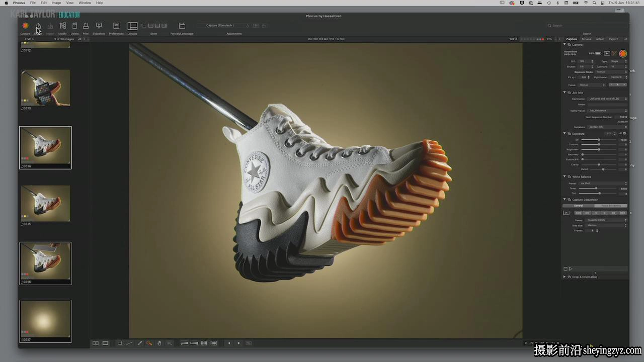The height and width of the screenshot is (362, 644).
Task: Collapse the Camera section
Action: pyautogui.click(x=564, y=44)
